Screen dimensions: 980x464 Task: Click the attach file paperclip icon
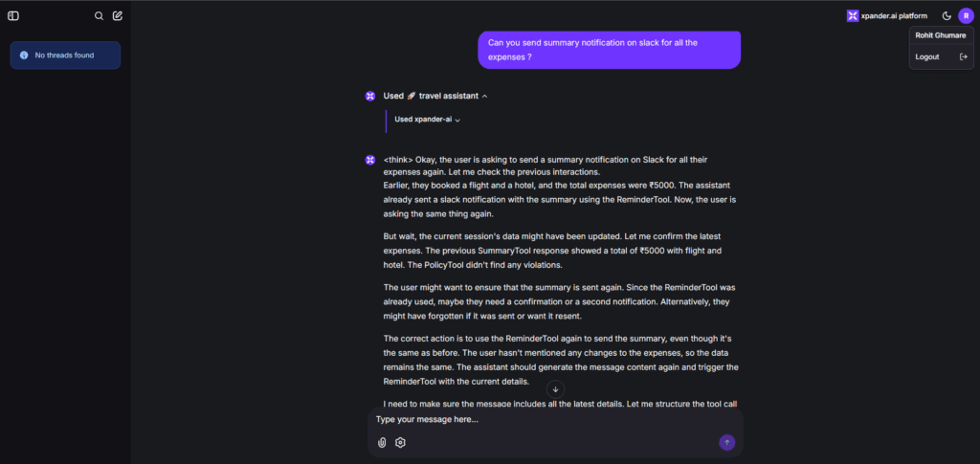382,442
